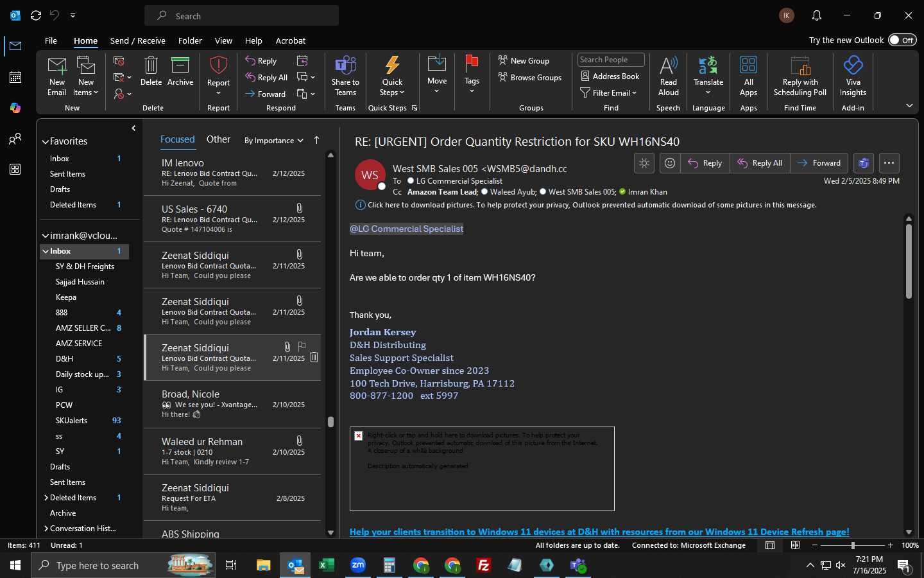Click Reply in ribbon Respond group
Viewport: 924px width, 578px height.
pyautogui.click(x=261, y=60)
